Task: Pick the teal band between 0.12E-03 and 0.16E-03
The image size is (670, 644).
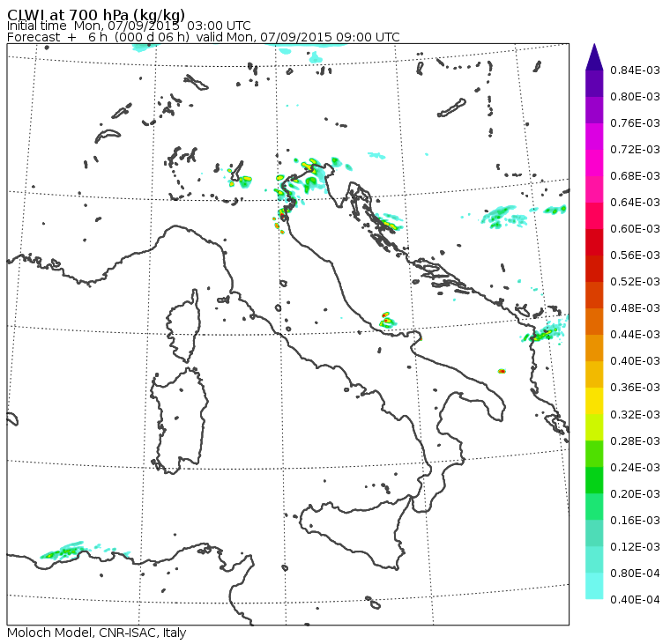Action: pos(594,533)
